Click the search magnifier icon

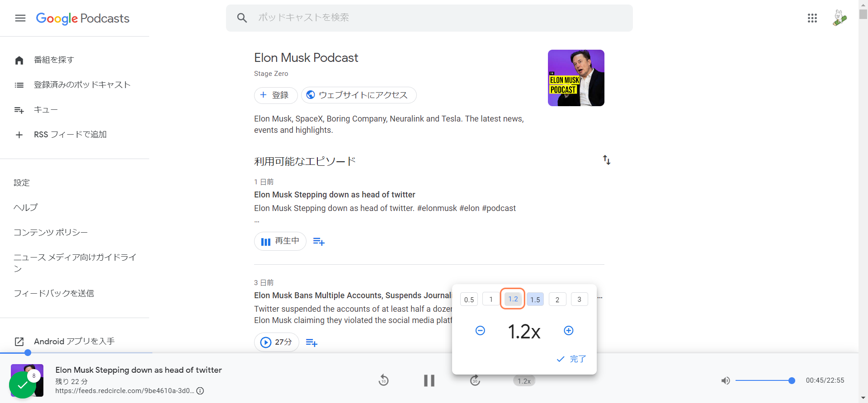(242, 18)
